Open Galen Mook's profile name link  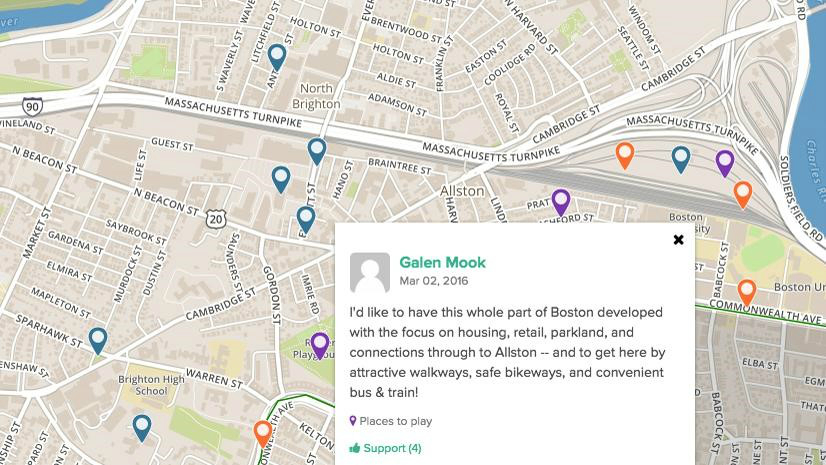pyautogui.click(x=442, y=263)
